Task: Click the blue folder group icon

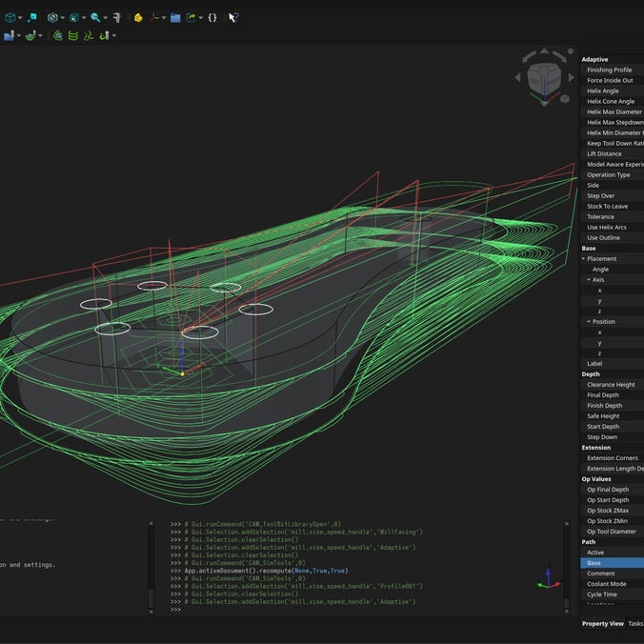Action: (175, 18)
